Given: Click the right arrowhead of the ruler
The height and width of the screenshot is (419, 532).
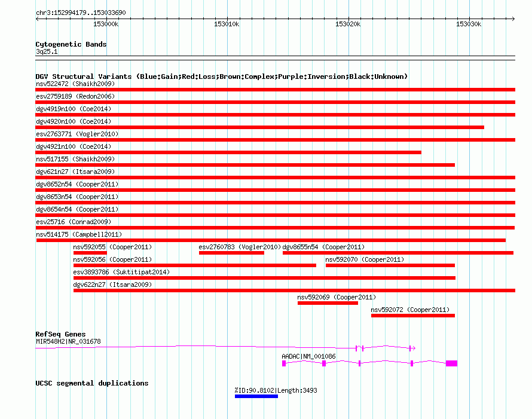Looking at the screenshot, I should (513, 19).
